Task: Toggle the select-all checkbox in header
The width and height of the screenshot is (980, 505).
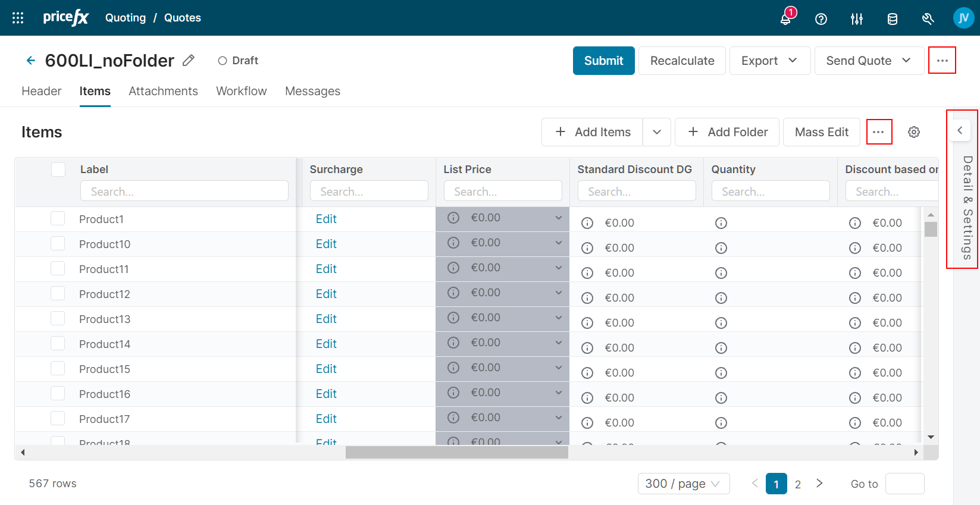Action: point(58,170)
